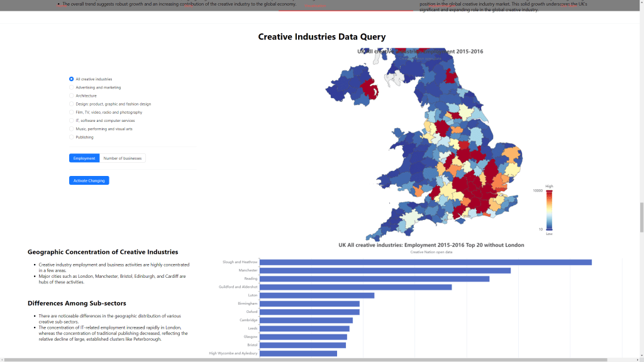The width and height of the screenshot is (644, 362).
Task: Click the Manchester bar in the chart
Action: point(385,270)
